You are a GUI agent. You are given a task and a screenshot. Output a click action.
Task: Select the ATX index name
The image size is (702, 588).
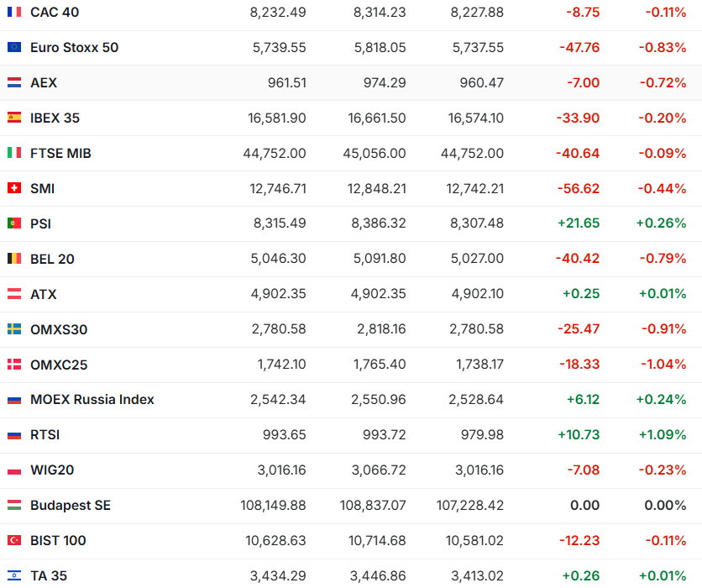[x=44, y=294]
